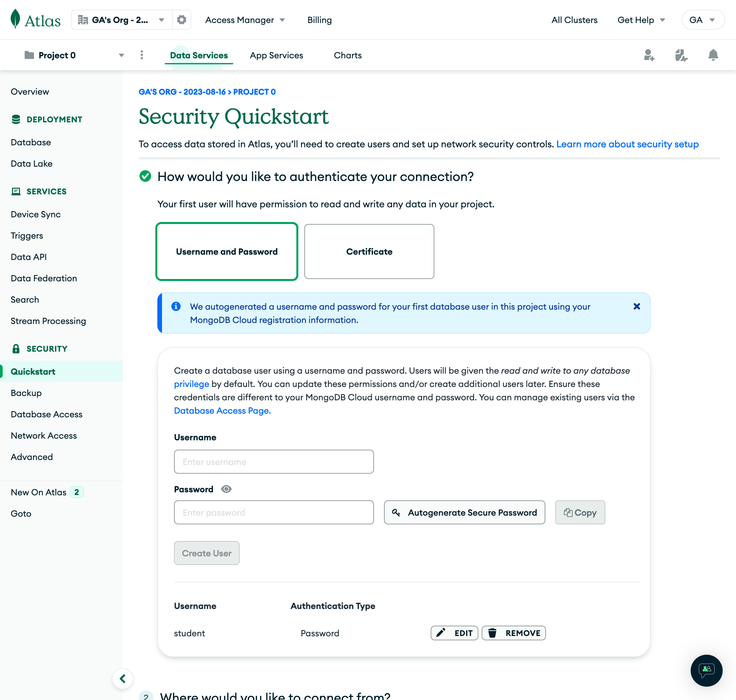The width and height of the screenshot is (736, 700).
Task: Expand the Project 0 dropdown
Action: click(121, 55)
